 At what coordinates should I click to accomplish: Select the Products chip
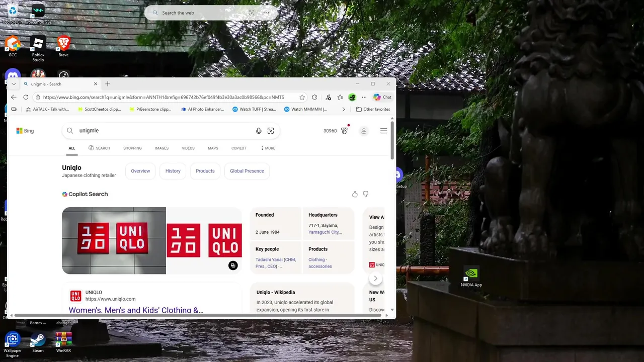click(x=205, y=171)
